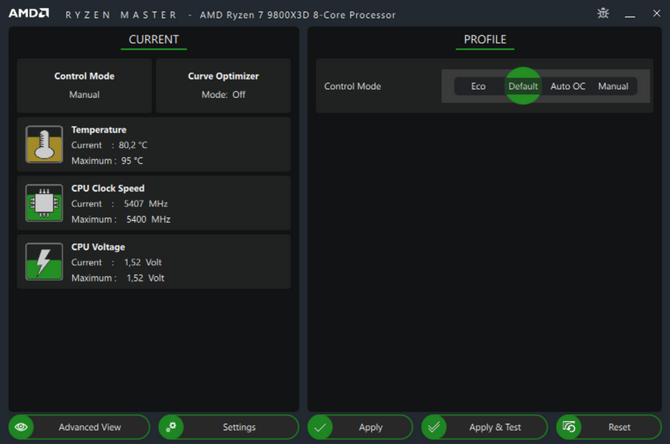Click the processor name in the title bar

298,15
